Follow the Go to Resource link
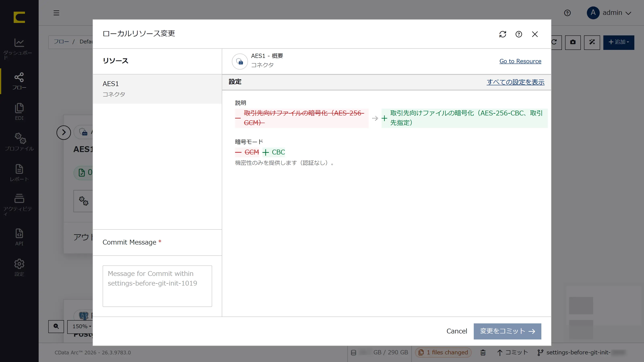644x362 pixels. pos(520,61)
